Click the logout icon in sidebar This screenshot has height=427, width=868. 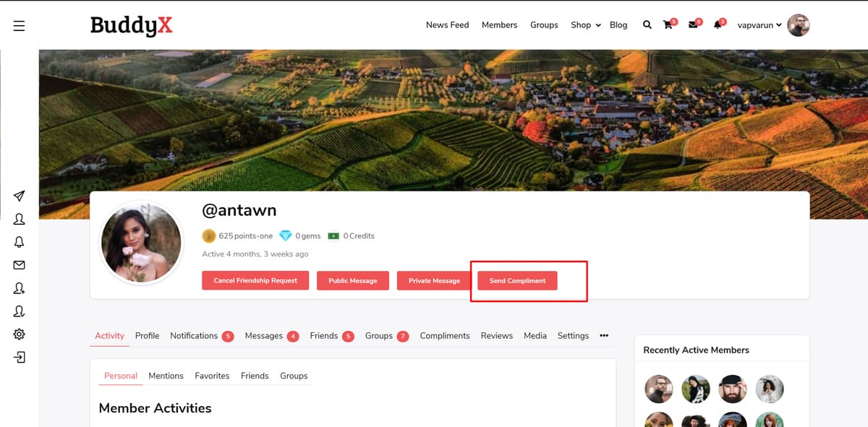pos(20,358)
